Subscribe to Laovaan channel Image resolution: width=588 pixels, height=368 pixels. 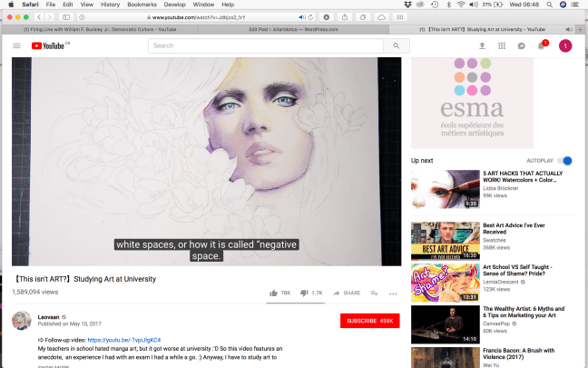[x=369, y=321]
